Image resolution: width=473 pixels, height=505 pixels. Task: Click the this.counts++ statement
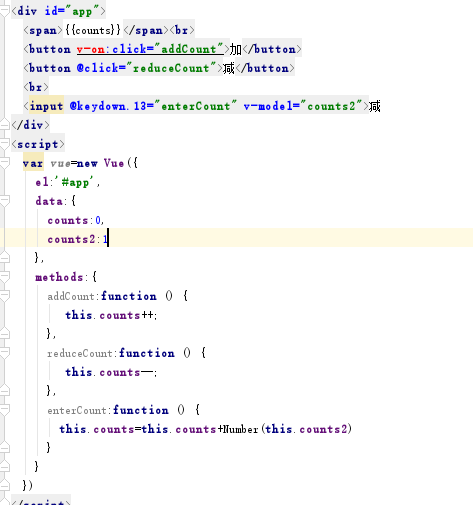(111, 315)
